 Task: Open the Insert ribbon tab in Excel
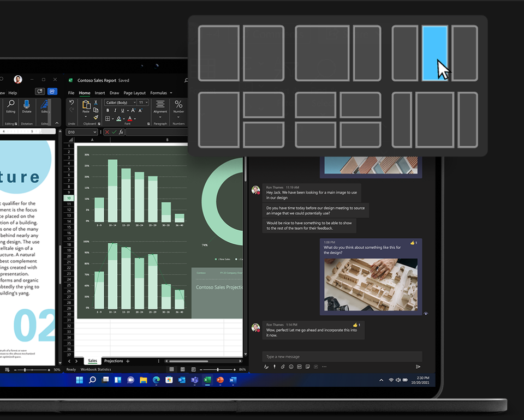(x=99, y=93)
